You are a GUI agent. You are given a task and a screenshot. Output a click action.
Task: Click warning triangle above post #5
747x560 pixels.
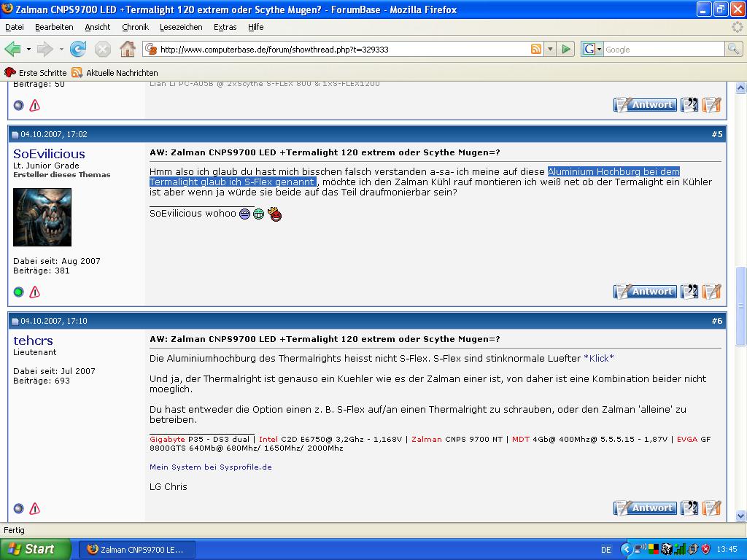pyautogui.click(x=35, y=105)
